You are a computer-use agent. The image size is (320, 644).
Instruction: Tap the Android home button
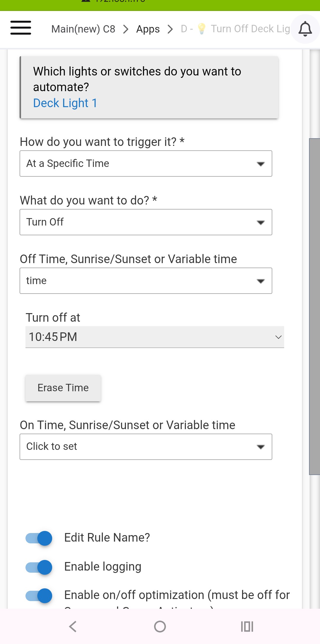[160, 626]
